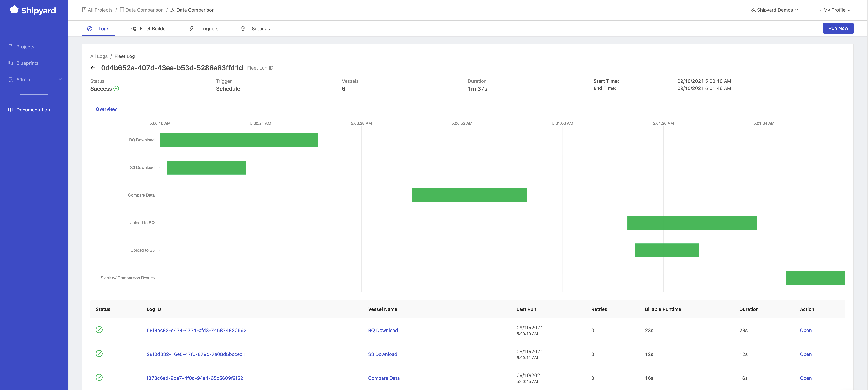Click the Admin sidebar icon

10,80
